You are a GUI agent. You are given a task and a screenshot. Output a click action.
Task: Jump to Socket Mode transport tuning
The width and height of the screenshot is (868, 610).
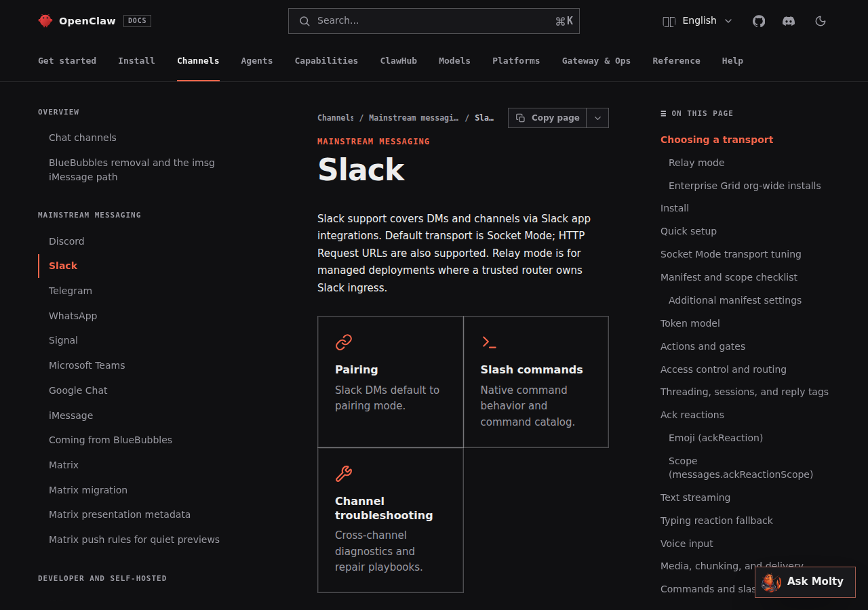point(731,254)
